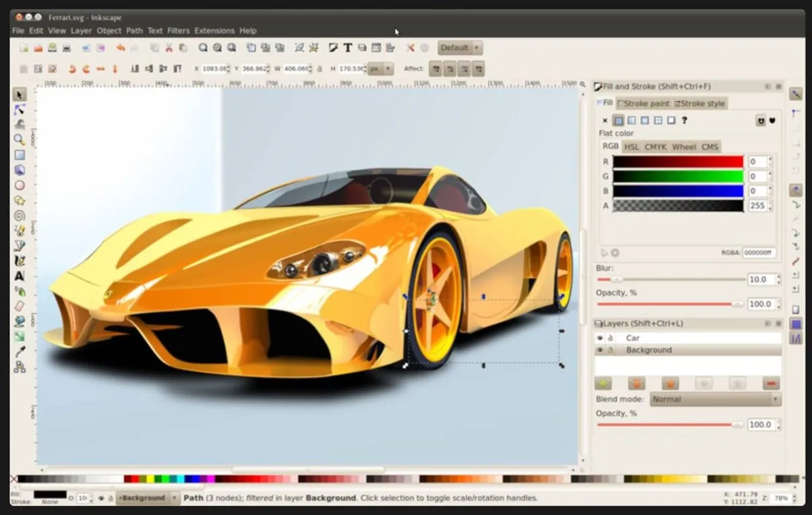Click the green add layer button
Screen dimensions: 812x515
click(603, 384)
